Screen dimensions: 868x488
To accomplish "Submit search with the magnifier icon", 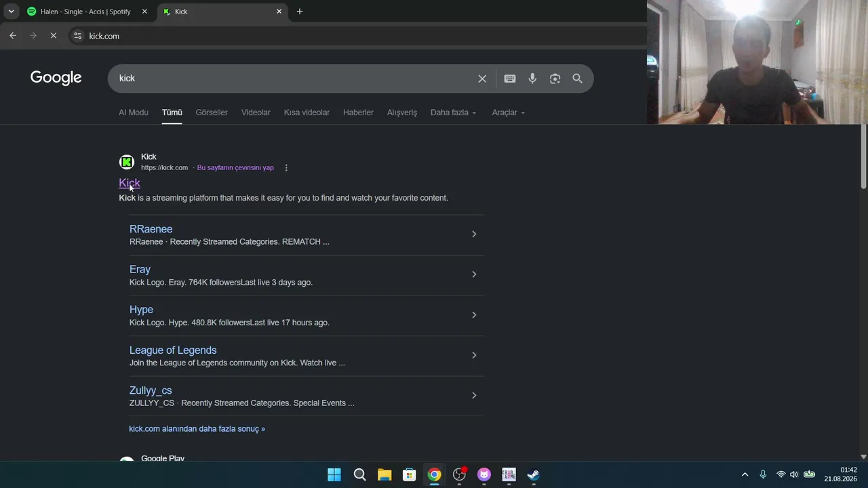I will pos(577,79).
